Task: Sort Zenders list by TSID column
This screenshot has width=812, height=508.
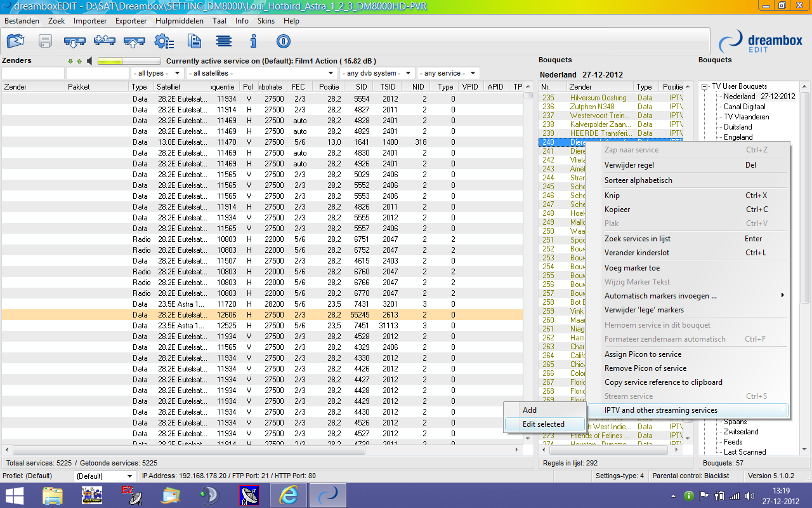Action: 388,87
